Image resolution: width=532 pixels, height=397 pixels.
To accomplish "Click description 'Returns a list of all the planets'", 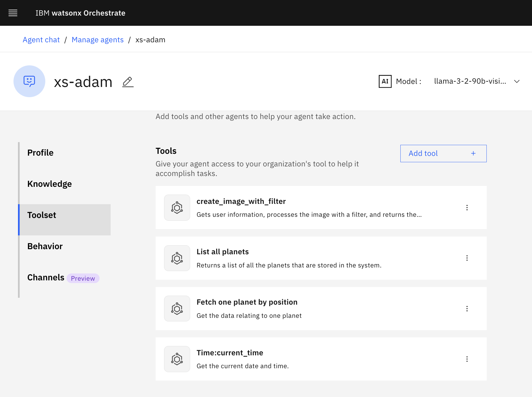I will point(289,265).
